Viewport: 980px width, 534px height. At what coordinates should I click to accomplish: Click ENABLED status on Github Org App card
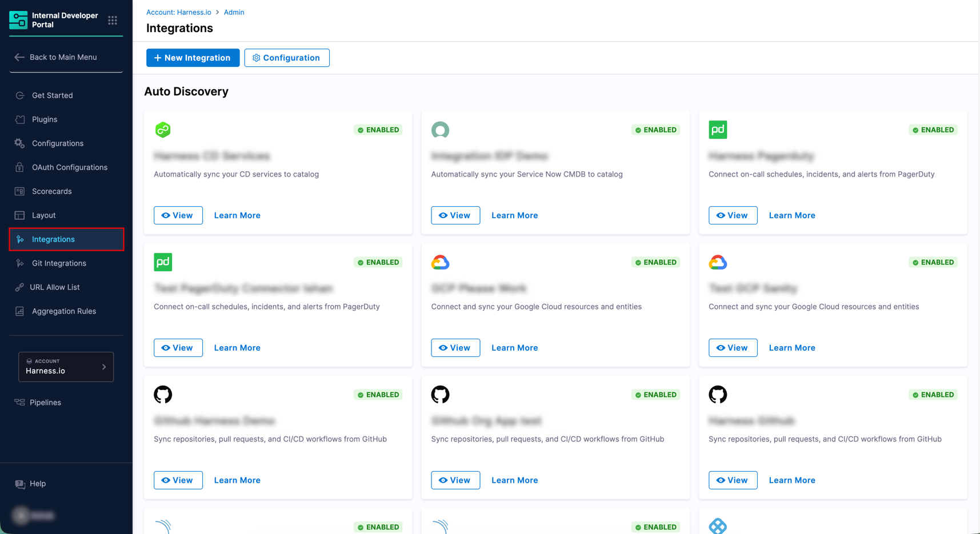tap(655, 395)
